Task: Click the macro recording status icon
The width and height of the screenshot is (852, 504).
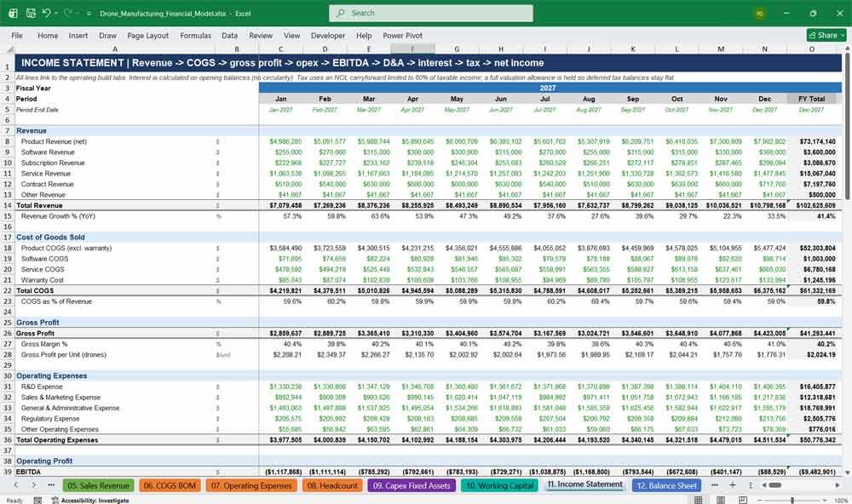Action: click(37, 501)
